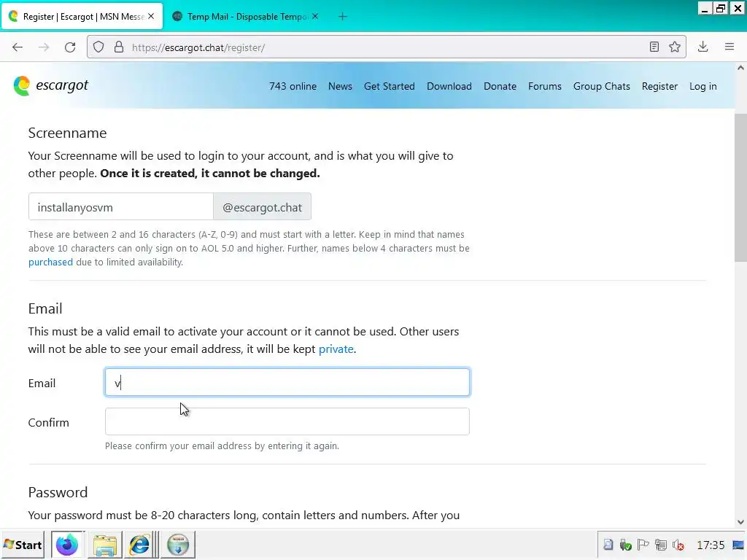Go to Get Started page

click(x=390, y=86)
